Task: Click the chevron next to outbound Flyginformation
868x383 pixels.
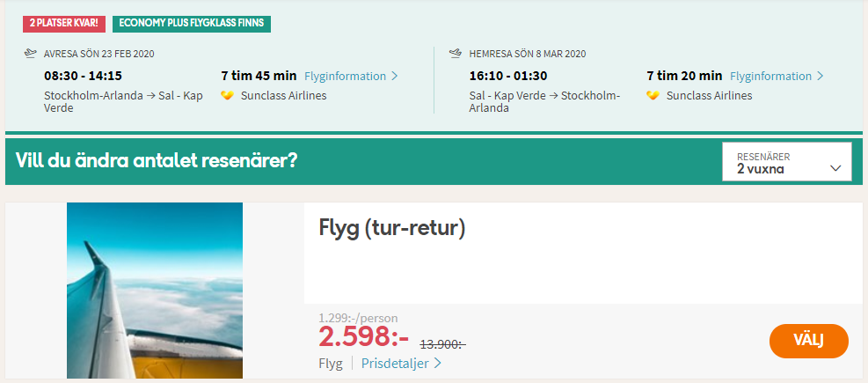Action: click(x=395, y=76)
